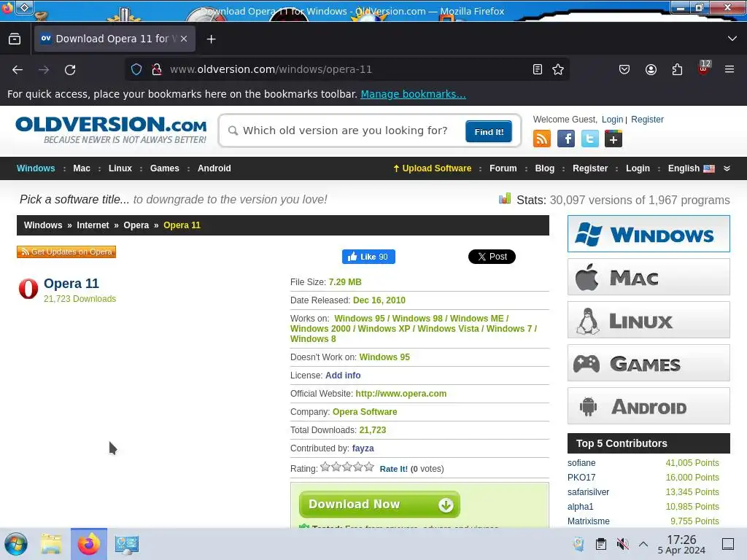Open contributor sofiane in Top 5
Viewport: 747px width, 560px height.
pyautogui.click(x=581, y=463)
